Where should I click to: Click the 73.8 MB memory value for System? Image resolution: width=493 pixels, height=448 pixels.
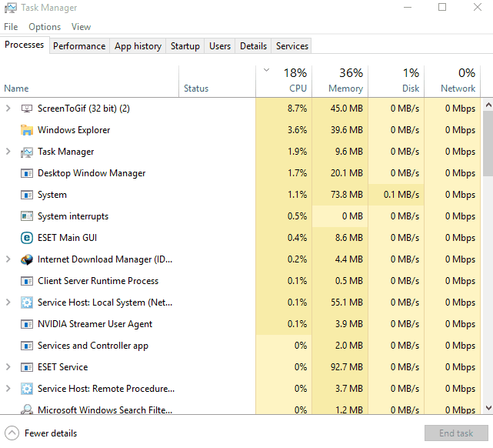pos(346,195)
